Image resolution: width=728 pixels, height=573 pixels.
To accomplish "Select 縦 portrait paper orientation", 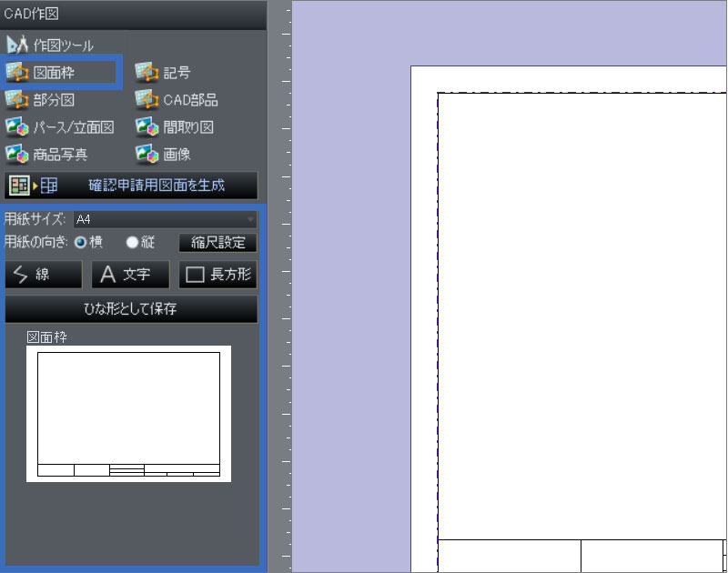I will point(133,243).
